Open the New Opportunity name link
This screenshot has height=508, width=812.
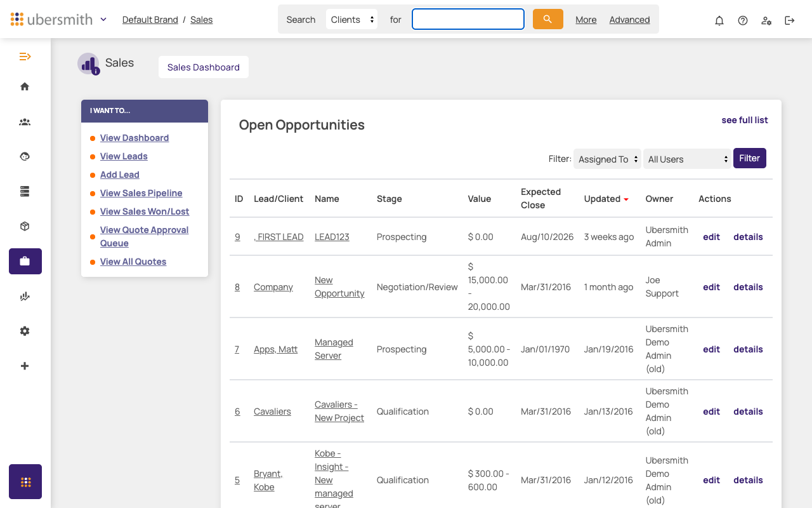(339, 287)
